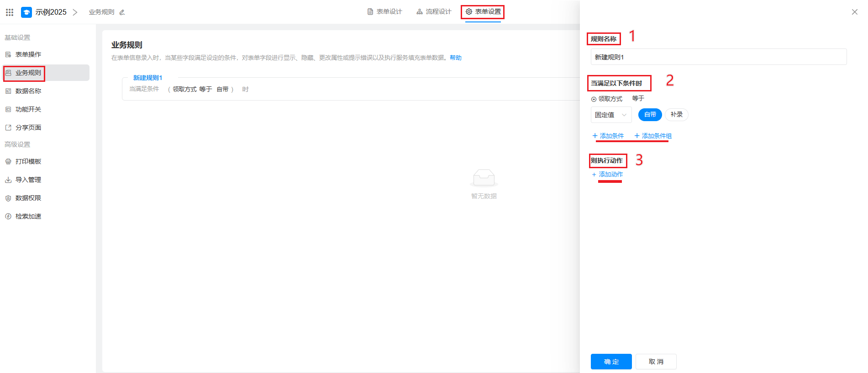Click the edit pencil next to 业务规则
Screen dimensions: 868x373
point(122,12)
